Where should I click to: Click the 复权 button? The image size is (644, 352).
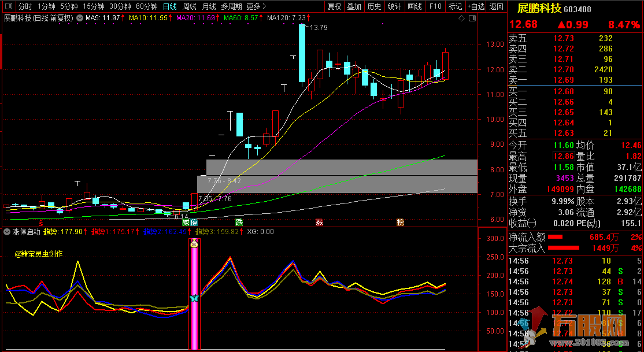334,6
